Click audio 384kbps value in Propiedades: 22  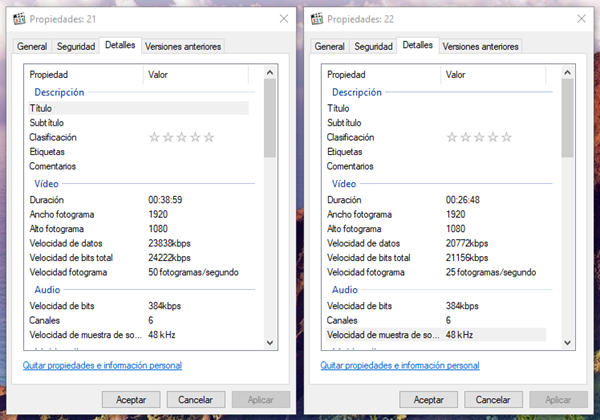462,306
